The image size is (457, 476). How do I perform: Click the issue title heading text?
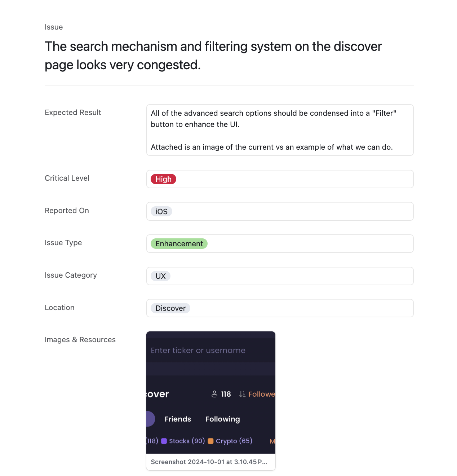(213, 56)
